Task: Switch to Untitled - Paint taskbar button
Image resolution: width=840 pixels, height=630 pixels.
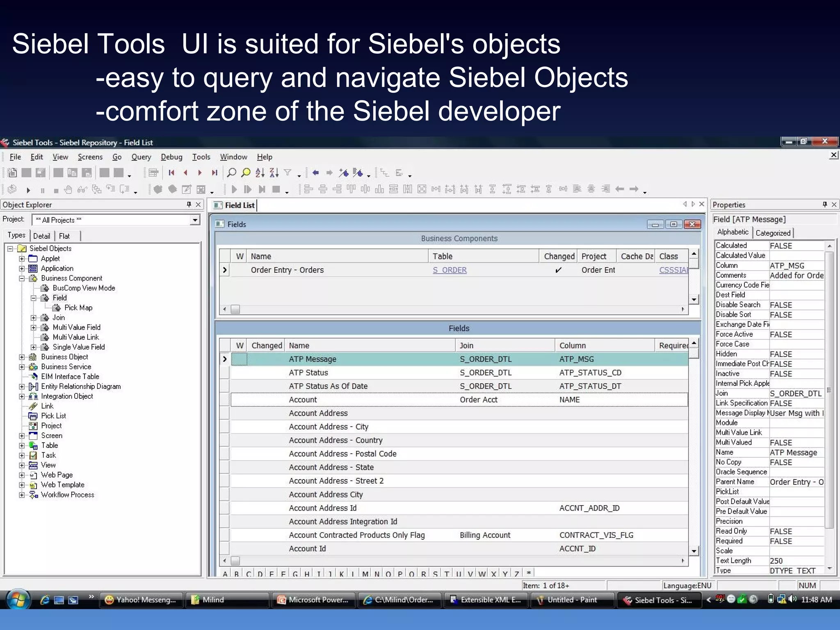Action: (x=572, y=600)
